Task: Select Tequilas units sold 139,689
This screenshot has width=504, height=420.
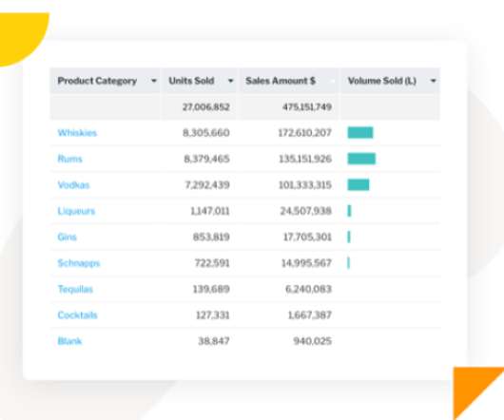Action: pyautogui.click(x=211, y=289)
